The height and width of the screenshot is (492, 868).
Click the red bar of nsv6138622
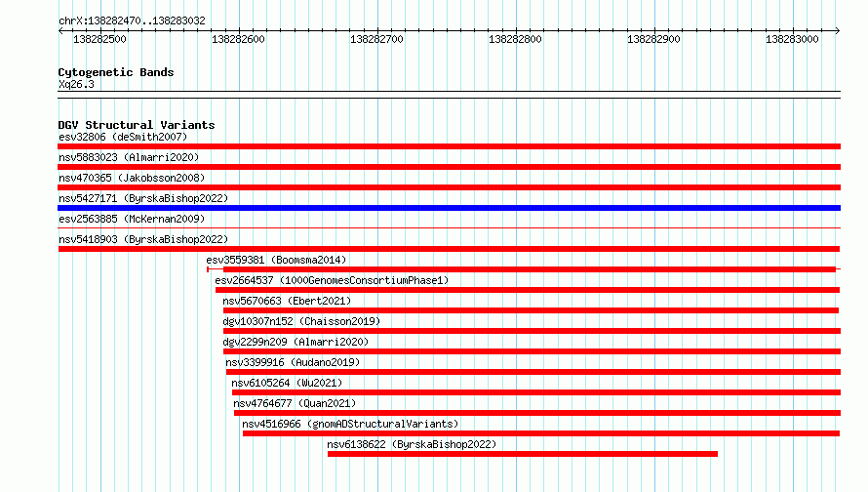523,454
